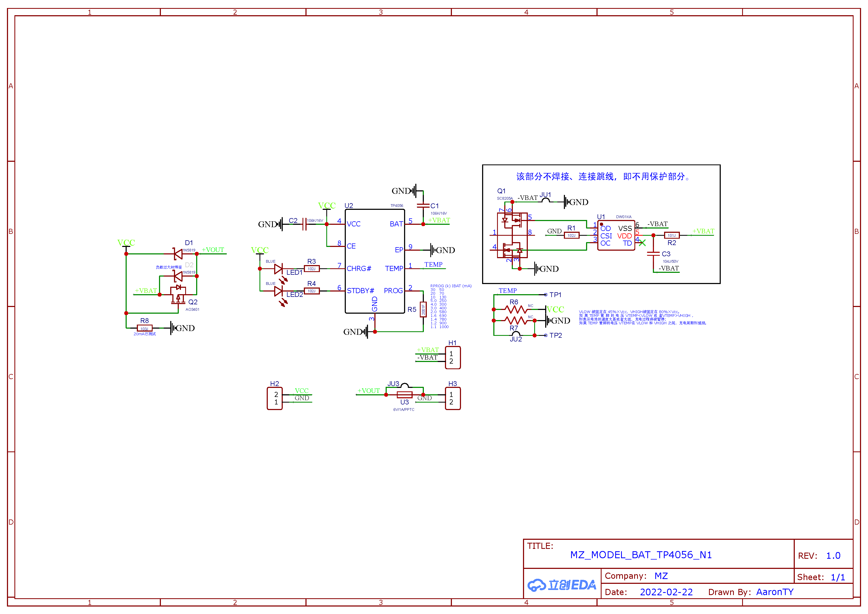This screenshot has height=614, width=868.
Task: Click the LED2 diode symbol
Action: click(278, 291)
